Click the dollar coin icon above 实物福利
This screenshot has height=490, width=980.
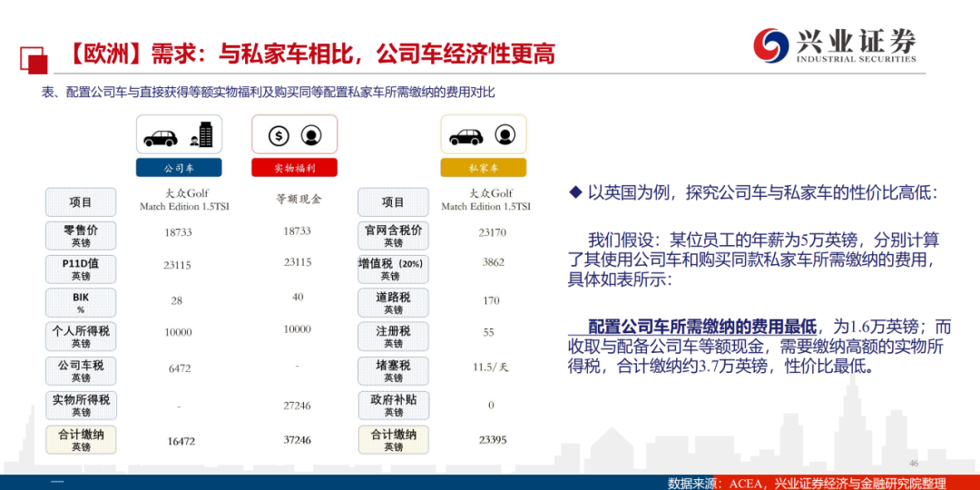pos(279,135)
